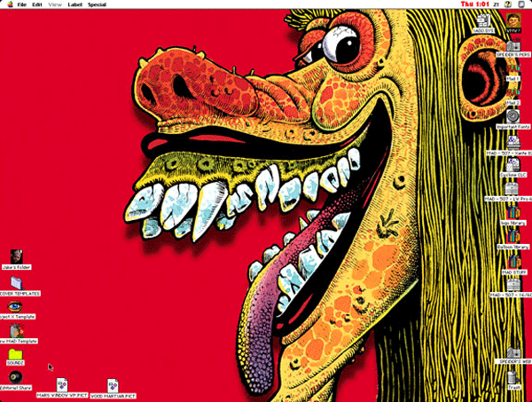This screenshot has width=532, height=402.
Task: Open the Help menu question mark icon
Action: click(508, 4)
